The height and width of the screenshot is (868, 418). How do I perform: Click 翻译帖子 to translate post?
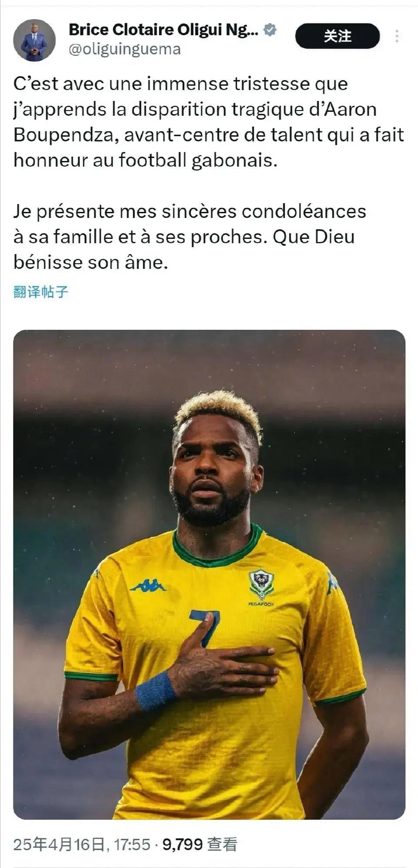tap(40, 292)
